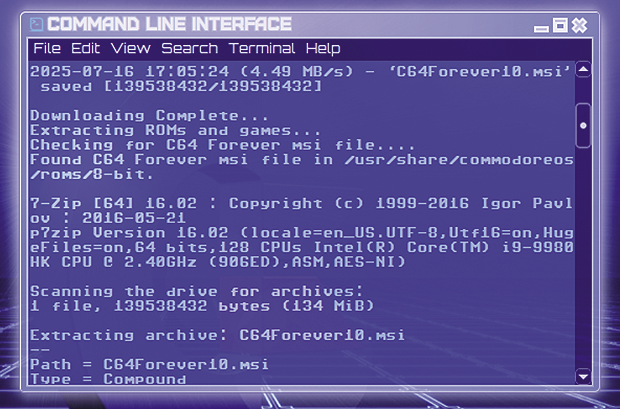Open the Terminal menu
Screen dimensions: 620x409
coord(262,49)
